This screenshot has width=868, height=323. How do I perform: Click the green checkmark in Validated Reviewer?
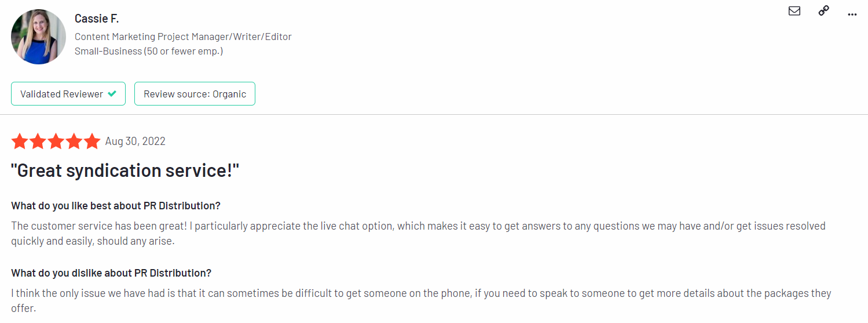pos(112,94)
